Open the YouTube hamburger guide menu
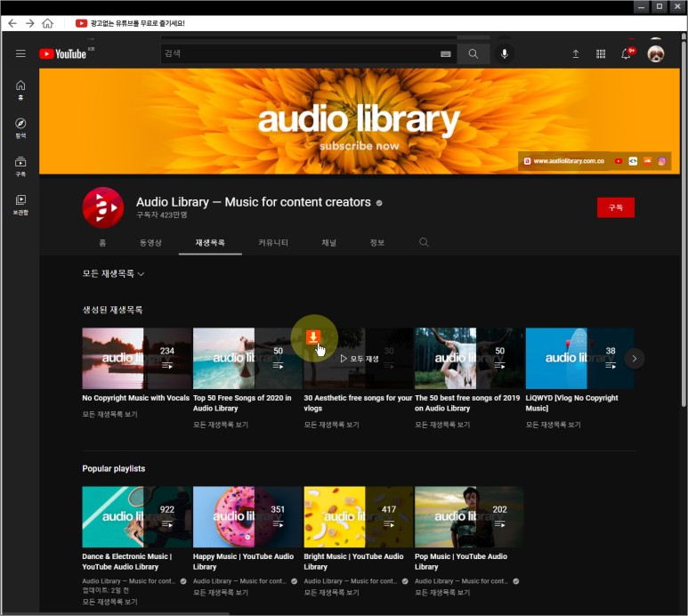The image size is (688, 616). (20, 53)
